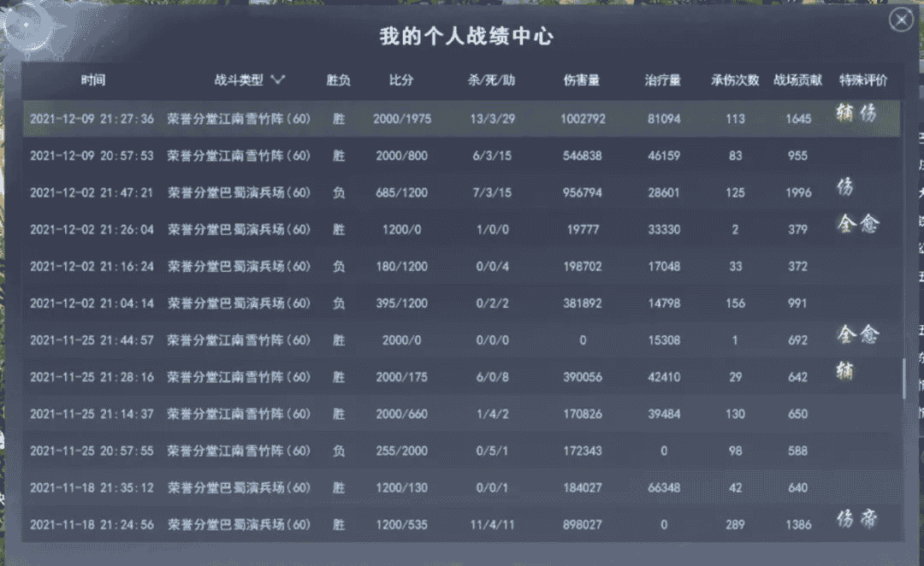Sort by the 战场贡献 column header
The height and width of the screenshot is (566, 924).
(797, 81)
